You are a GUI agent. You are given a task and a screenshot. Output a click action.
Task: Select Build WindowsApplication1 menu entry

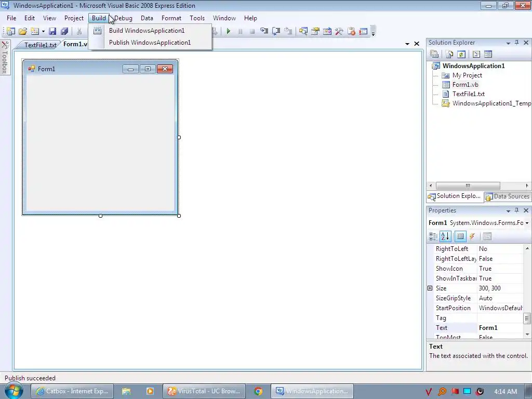(147, 31)
